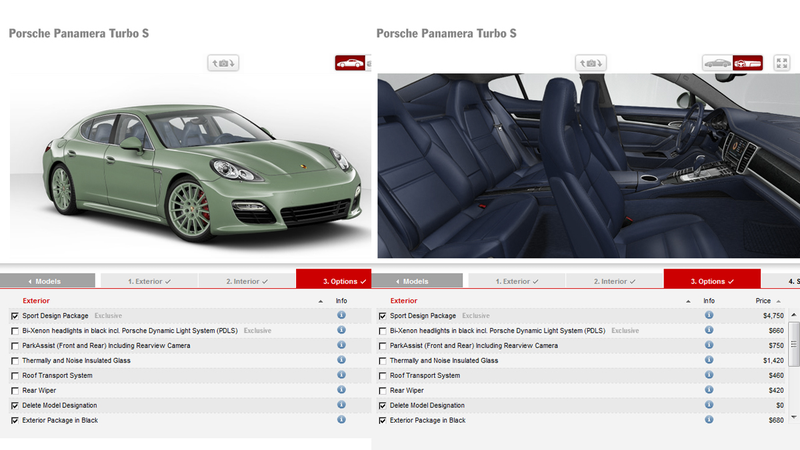Open info for Rear Wiper, left panel
800x450 pixels.
click(x=341, y=390)
